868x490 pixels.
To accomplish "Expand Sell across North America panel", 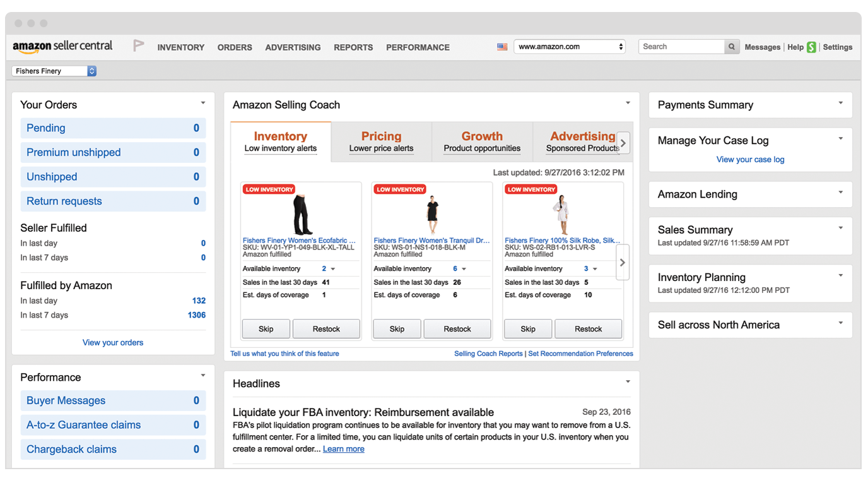I will pos(841,323).
